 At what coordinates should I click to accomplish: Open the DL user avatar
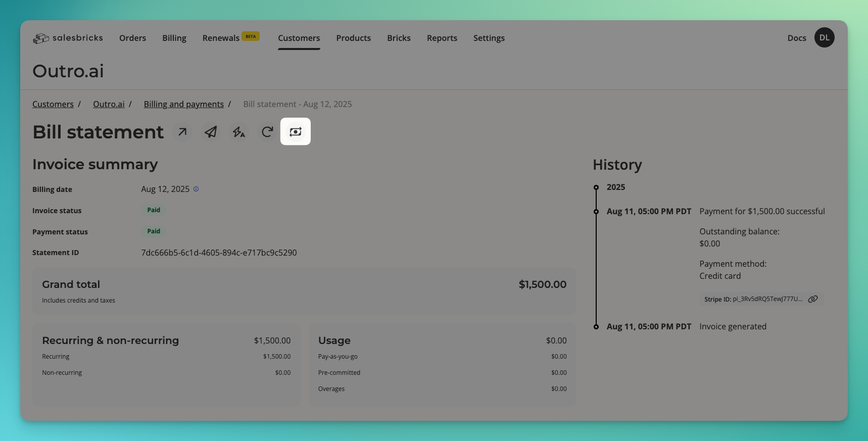[x=825, y=38]
